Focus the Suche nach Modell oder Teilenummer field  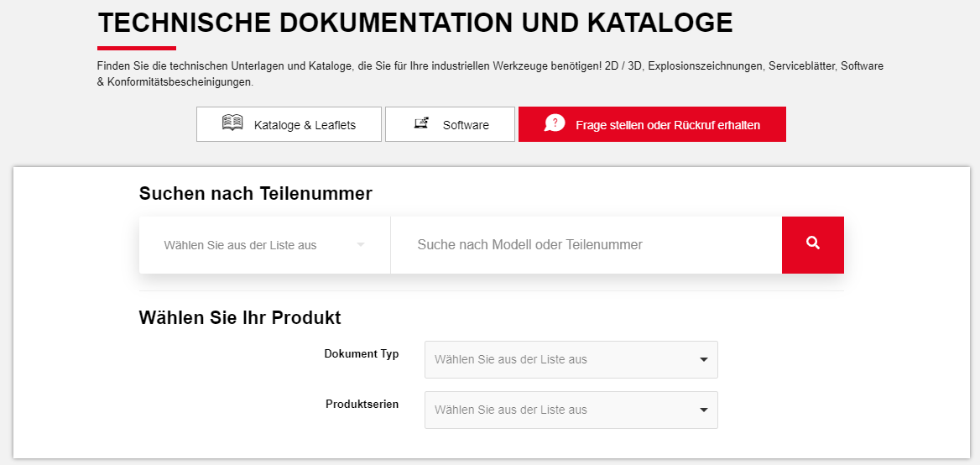coord(586,245)
